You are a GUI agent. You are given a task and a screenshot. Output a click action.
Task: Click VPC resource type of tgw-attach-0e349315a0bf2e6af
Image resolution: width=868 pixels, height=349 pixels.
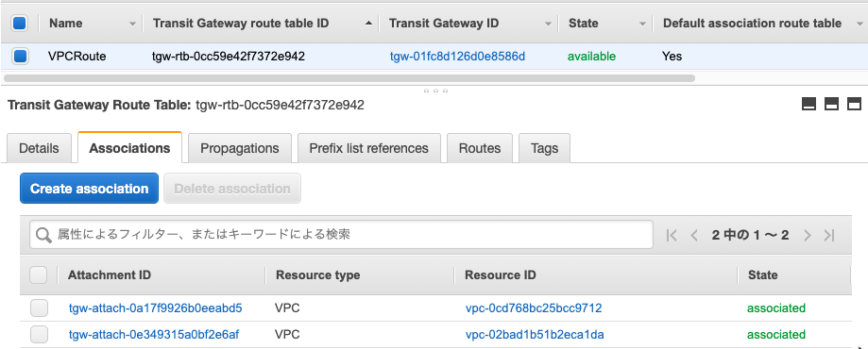(x=287, y=335)
